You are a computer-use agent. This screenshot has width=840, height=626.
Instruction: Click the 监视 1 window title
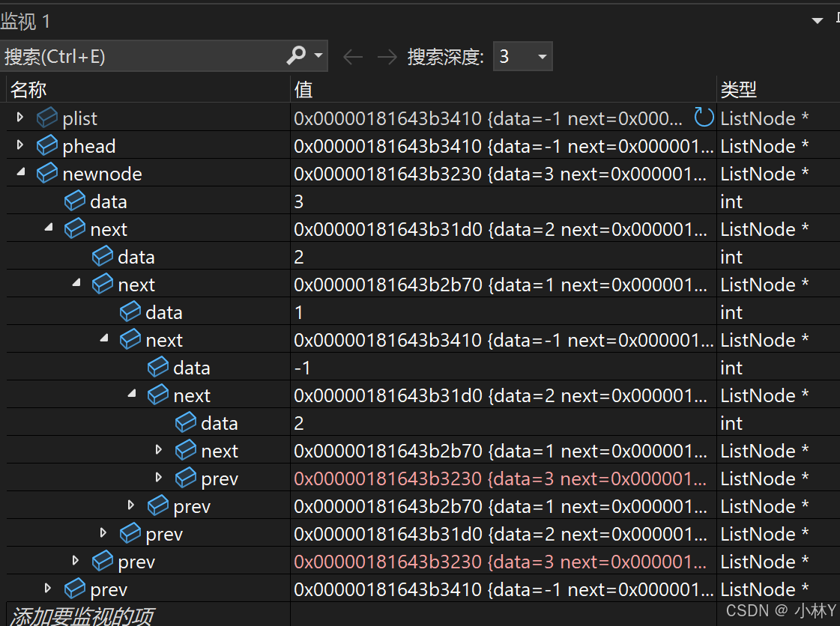[25, 22]
